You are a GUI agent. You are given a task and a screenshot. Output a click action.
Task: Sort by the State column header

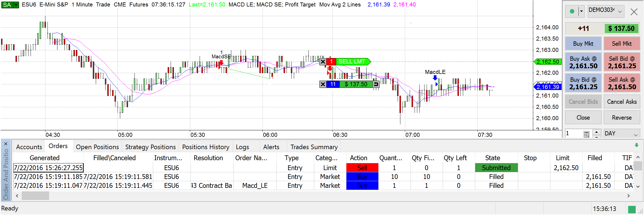[492, 158]
